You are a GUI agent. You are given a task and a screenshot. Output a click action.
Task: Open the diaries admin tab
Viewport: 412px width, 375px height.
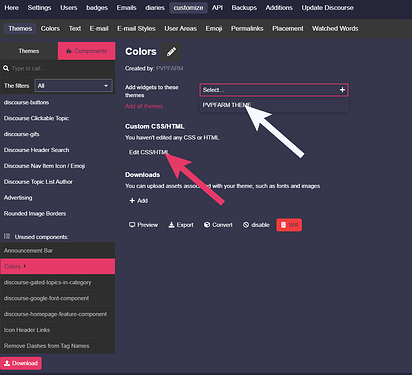tap(155, 8)
